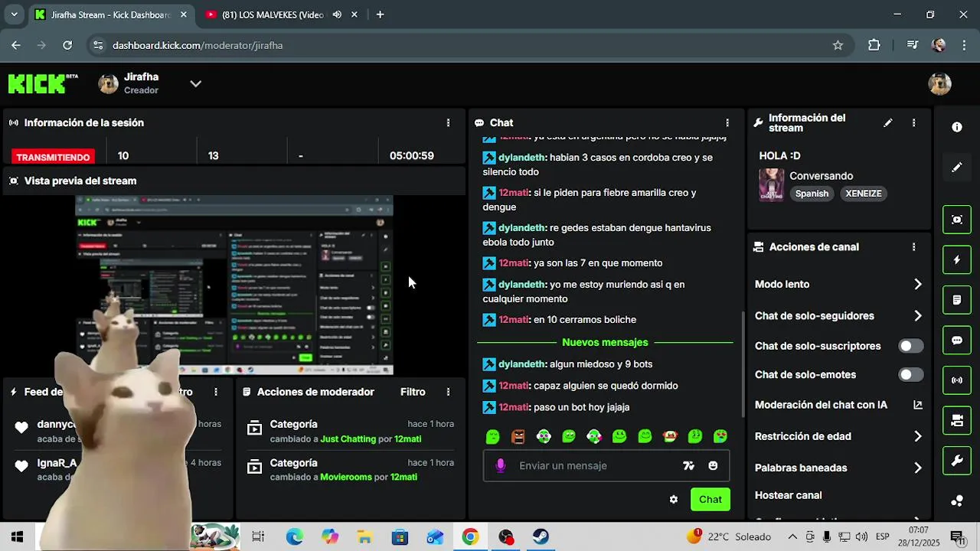Image resolution: width=980 pixels, height=551 pixels.
Task: Open Moderación del chat con IA external link
Action: click(x=918, y=405)
